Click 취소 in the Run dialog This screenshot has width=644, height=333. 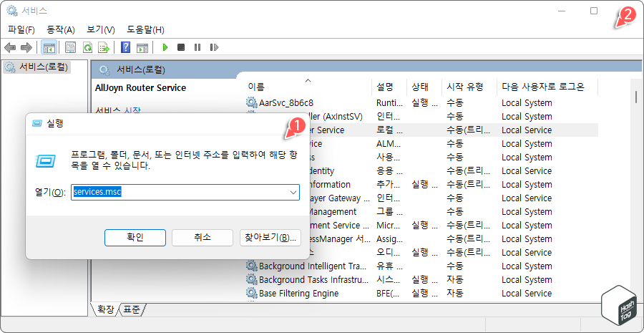202,238
